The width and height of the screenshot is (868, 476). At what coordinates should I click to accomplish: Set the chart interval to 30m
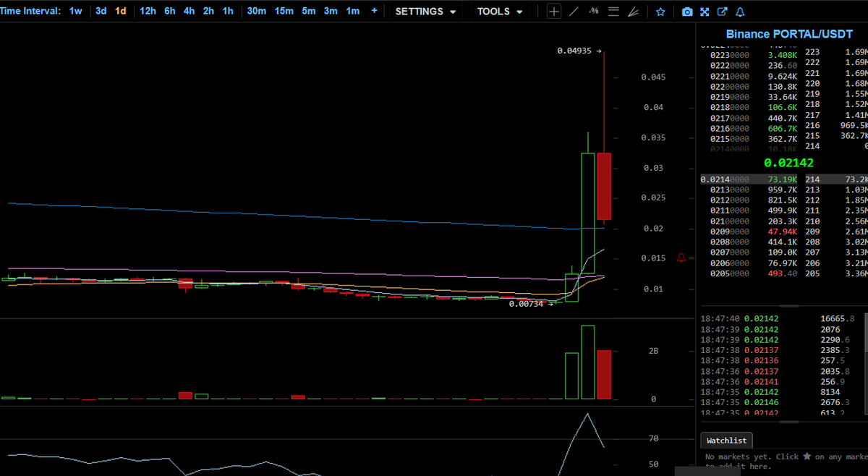coord(256,11)
